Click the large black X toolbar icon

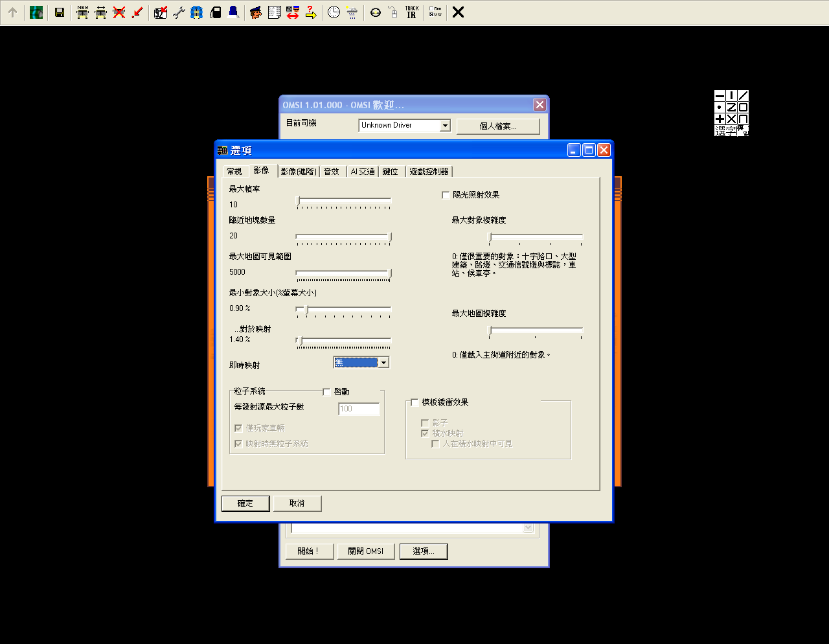[x=458, y=12]
